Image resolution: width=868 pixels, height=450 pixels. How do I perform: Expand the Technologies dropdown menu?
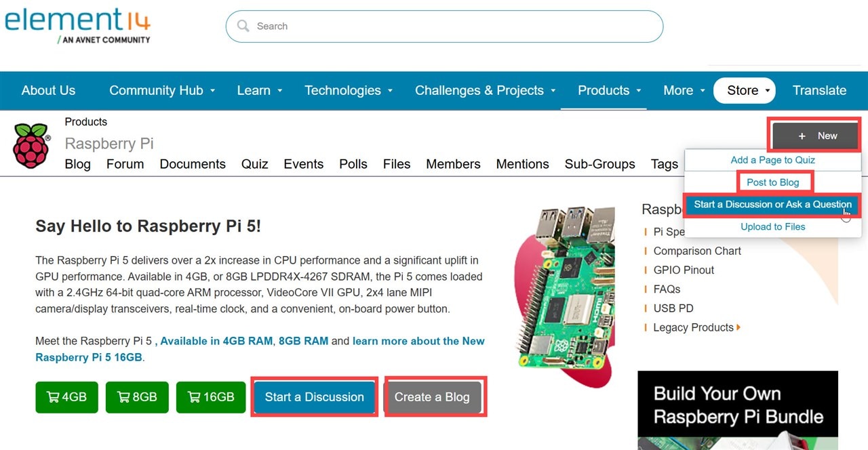[348, 90]
